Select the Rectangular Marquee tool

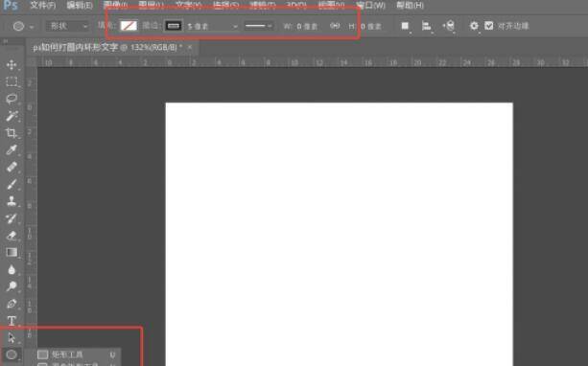[x=12, y=81]
